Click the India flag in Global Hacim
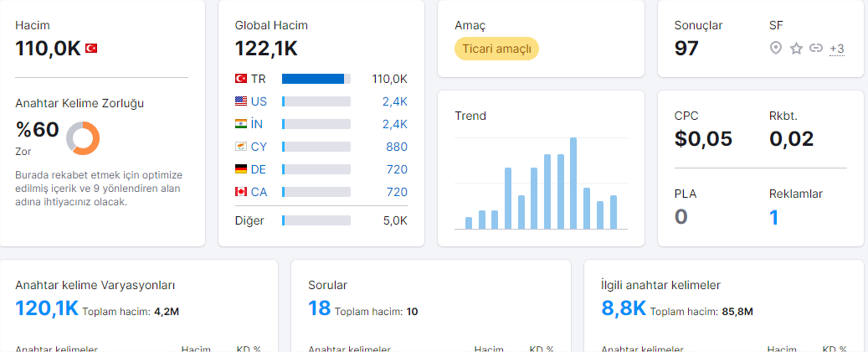The image size is (868, 352). coord(241,124)
